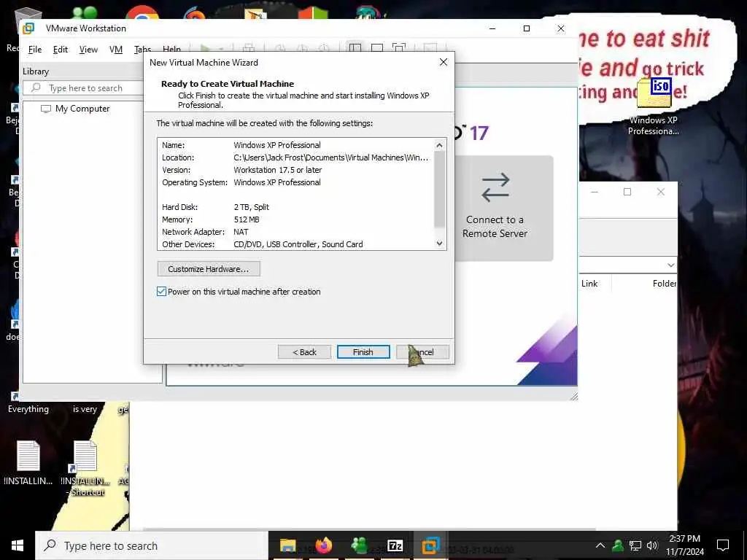Select the Other Devices row
This screenshot has height=560, width=747.
(x=295, y=244)
